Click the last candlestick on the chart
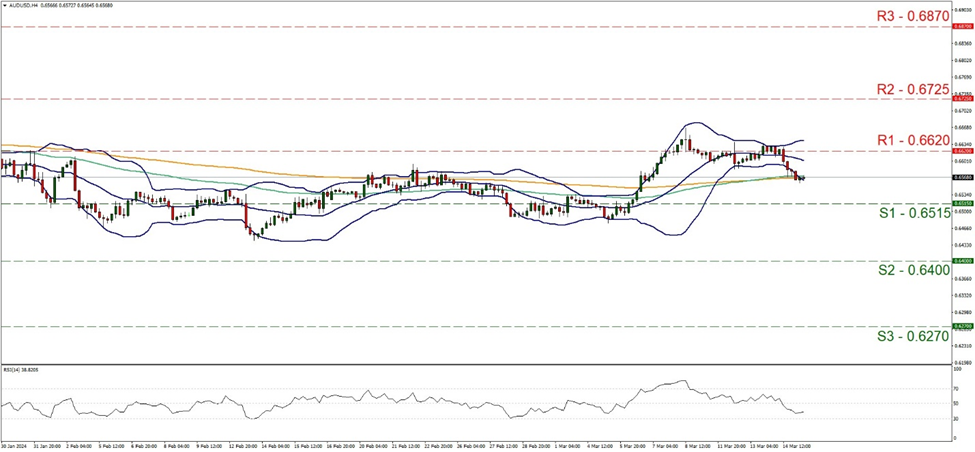The image size is (975, 452). pos(804,178)
